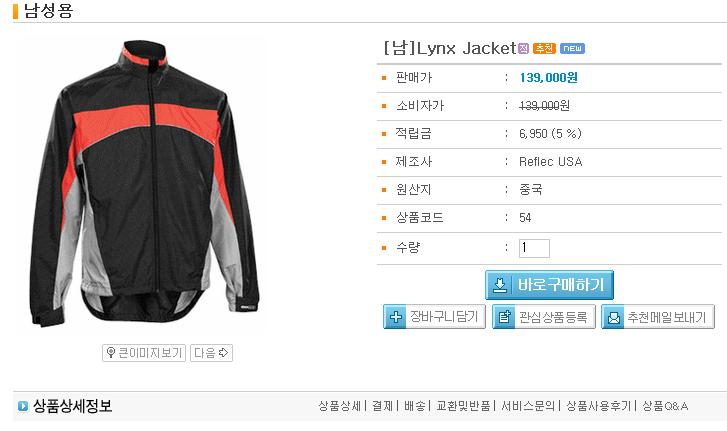
Task: Click the orange 추천 badge
Action: click(544, 48)
